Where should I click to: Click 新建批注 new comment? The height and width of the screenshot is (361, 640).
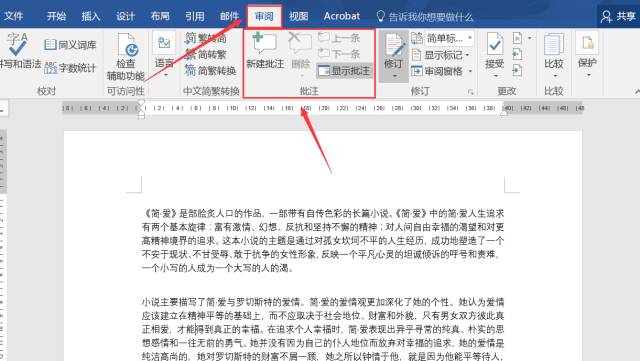[265, 51]
